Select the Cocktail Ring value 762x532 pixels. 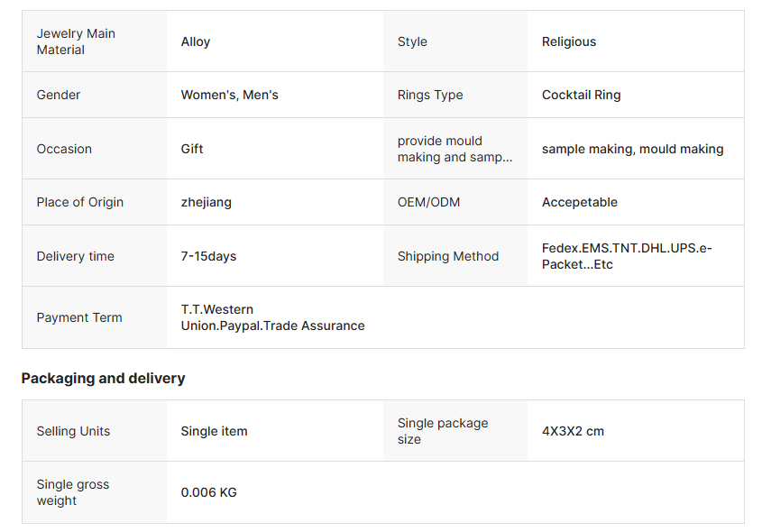(582, 95)
